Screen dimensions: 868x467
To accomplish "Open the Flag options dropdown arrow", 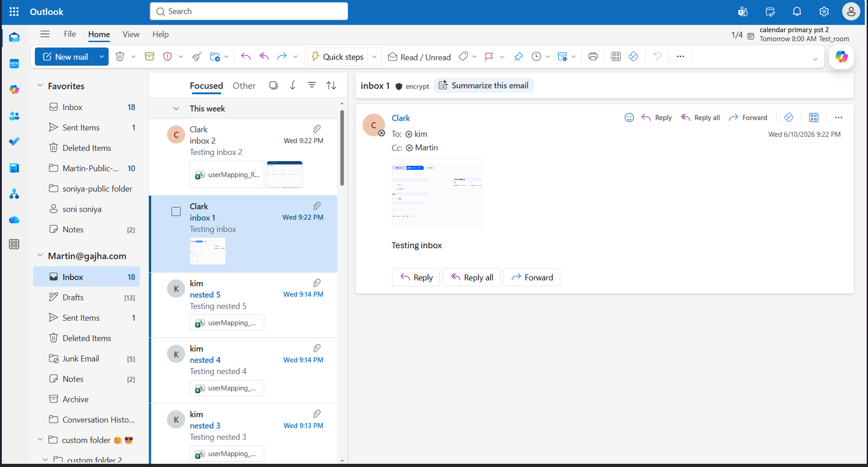I will tap(502, 57).
